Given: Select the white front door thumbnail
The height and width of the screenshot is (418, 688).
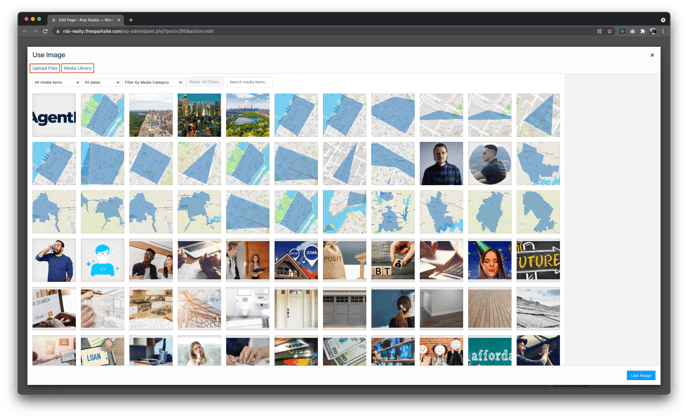Looking at the screenshot, I should (x=296, y=308).
